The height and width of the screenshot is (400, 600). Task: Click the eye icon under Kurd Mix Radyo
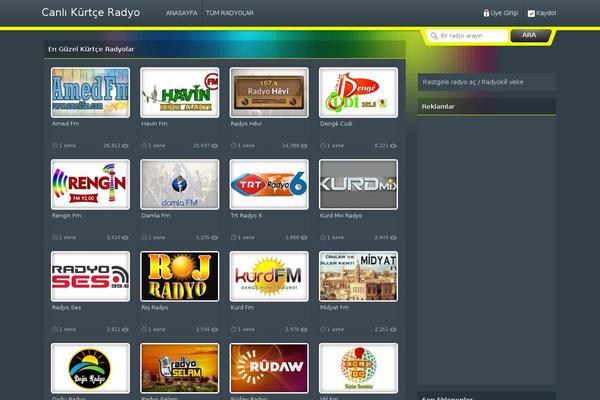[x=393, y=238]
